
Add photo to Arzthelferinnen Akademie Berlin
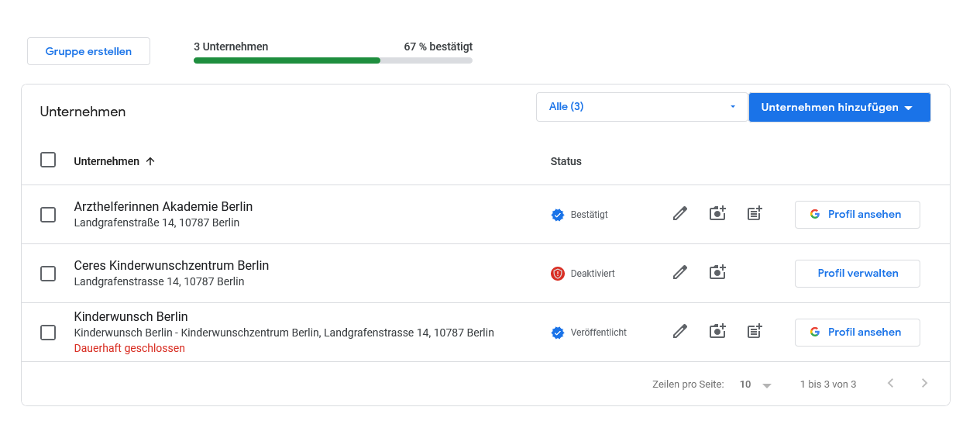tap(718, 214)
